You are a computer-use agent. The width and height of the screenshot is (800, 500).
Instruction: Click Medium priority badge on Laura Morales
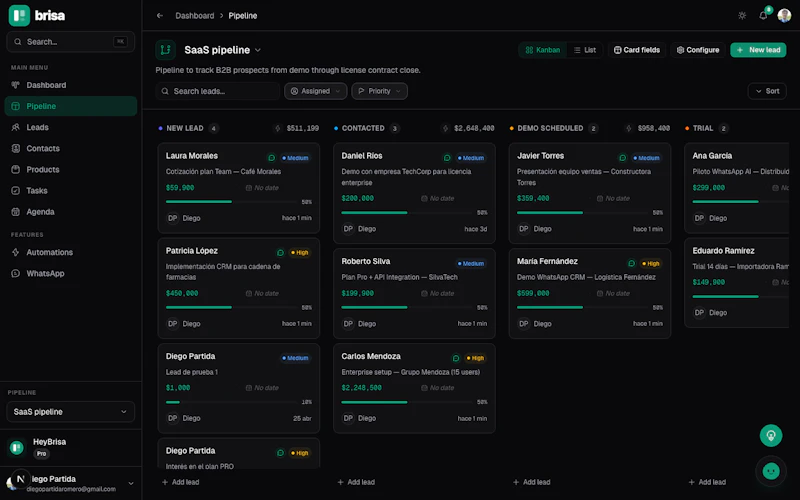click(295, 158)
